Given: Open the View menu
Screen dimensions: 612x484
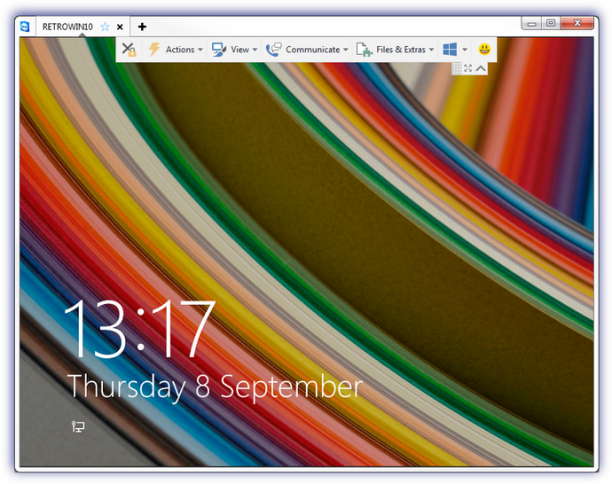Looking at the screenshot, I should tap(235, 50).
